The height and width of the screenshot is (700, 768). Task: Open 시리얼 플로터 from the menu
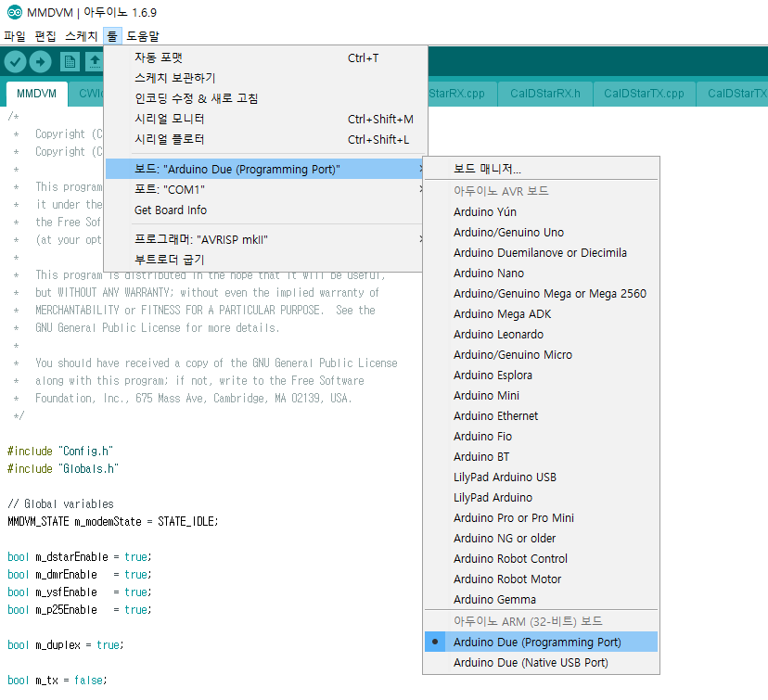coord(265,139)
